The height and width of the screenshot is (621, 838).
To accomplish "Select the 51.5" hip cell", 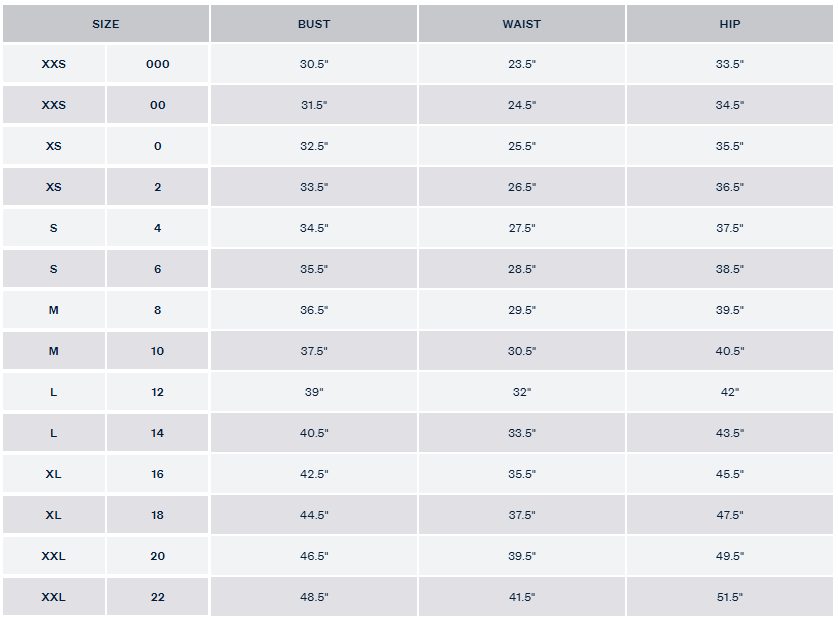I will [730, 597].
